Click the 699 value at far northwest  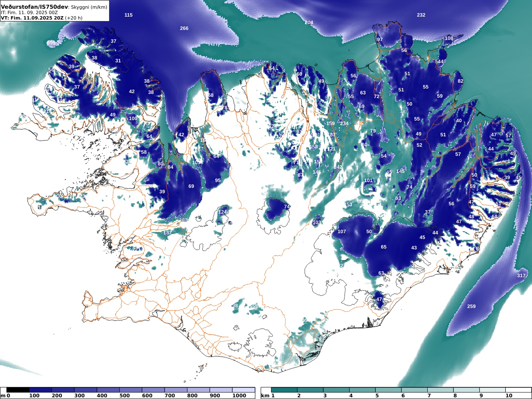51,43
